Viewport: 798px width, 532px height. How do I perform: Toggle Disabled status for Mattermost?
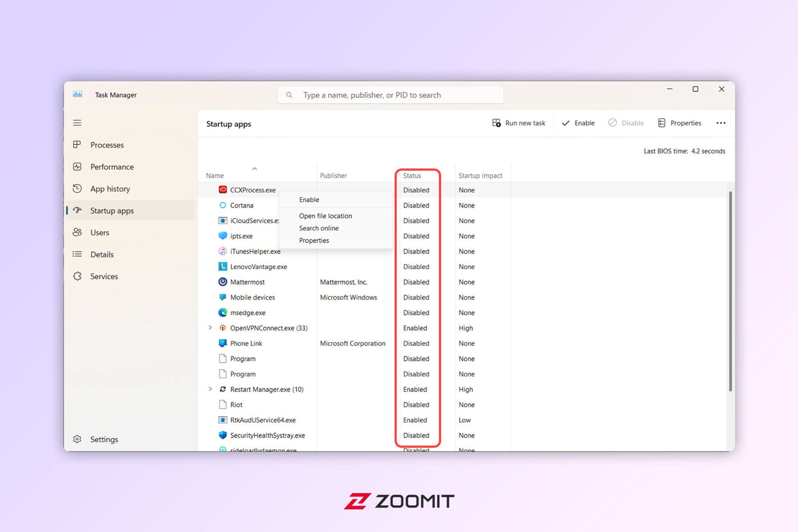tap(416, 281)
